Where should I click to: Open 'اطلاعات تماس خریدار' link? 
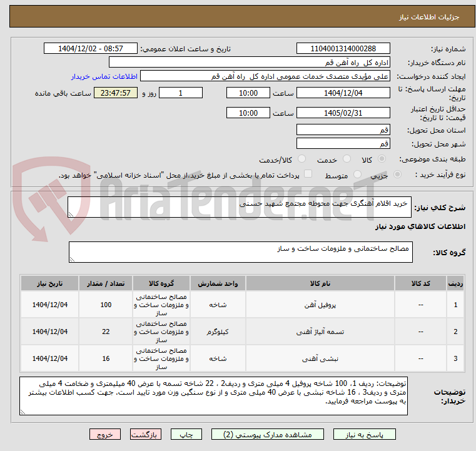[104, 76]
